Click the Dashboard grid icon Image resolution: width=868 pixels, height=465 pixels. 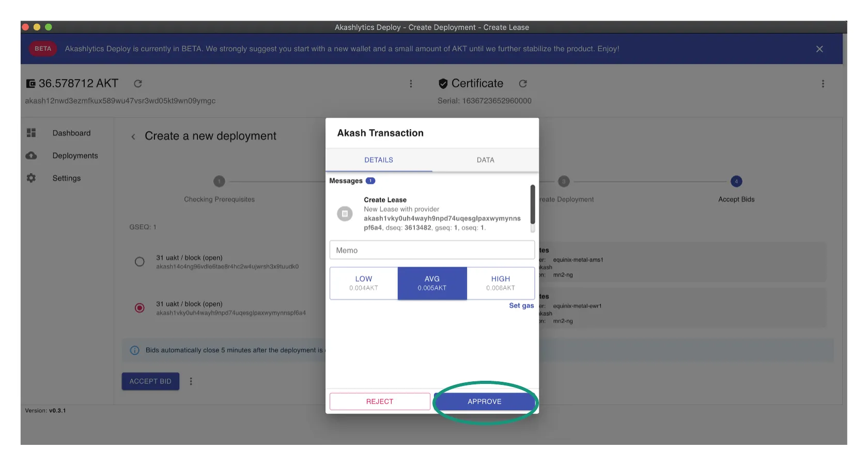click(32, 133)
